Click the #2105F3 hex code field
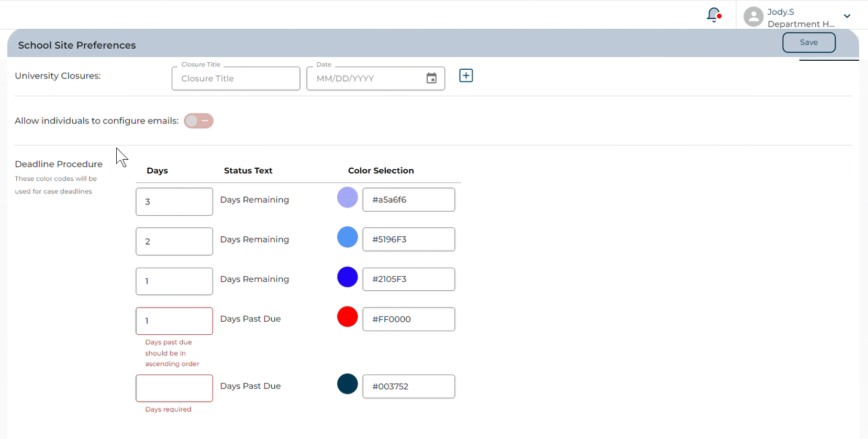 (x=409, y=279)
